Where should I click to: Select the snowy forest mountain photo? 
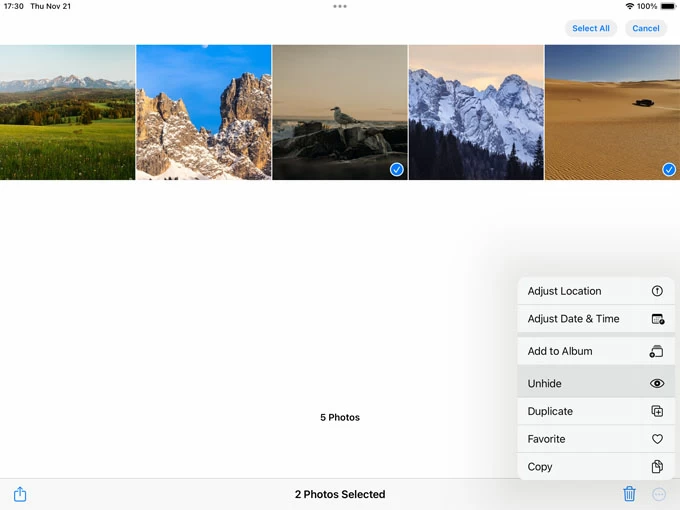tap(475, 112)
